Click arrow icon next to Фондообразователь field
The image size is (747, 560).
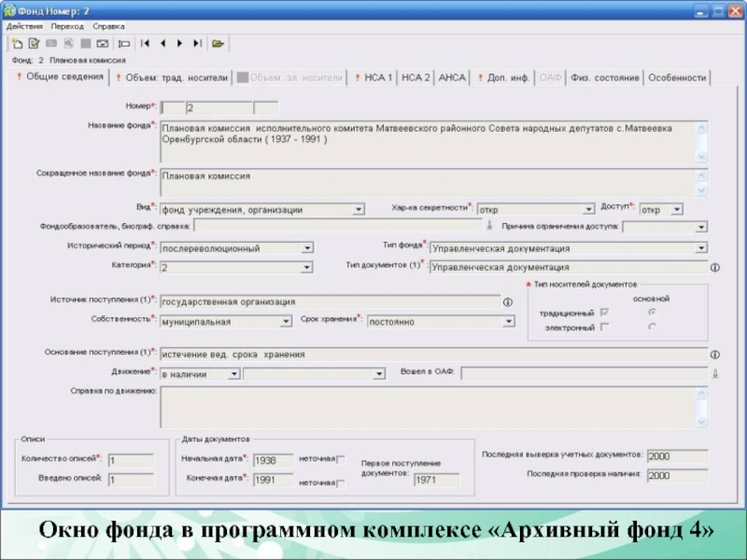[489, 226]
